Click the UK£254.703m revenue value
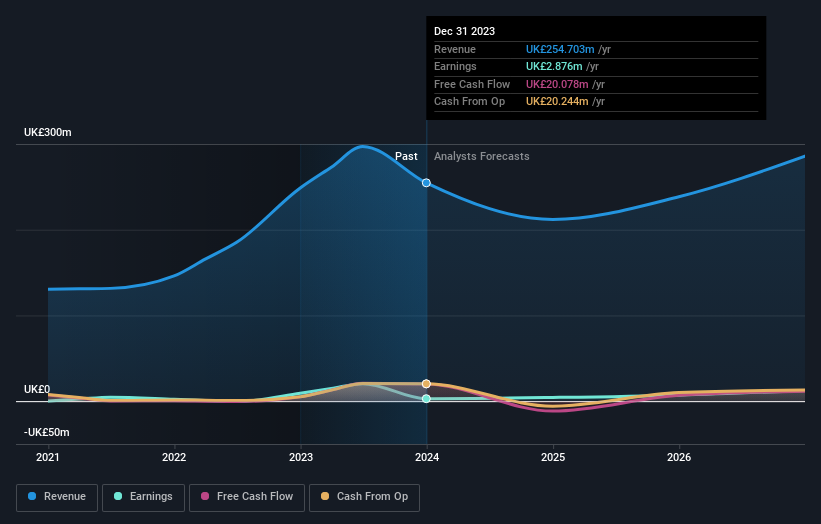 click(560, 49)
